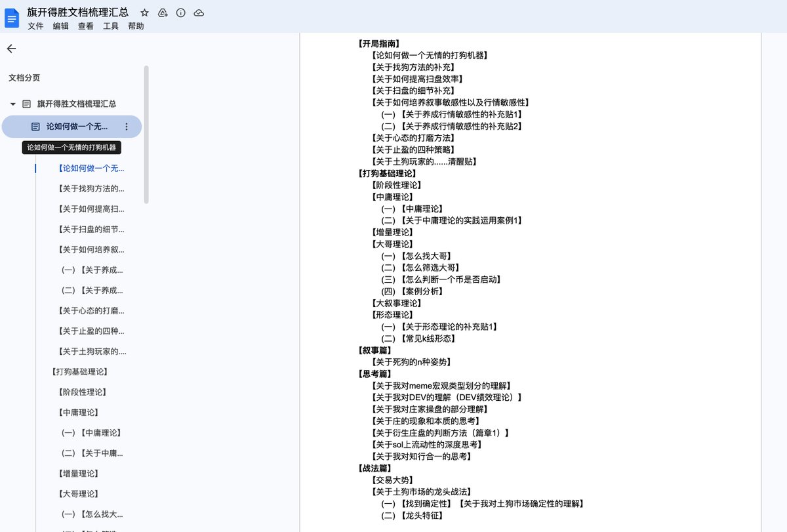
Task: Open the 查看 menu
Action: tap(85, 27)
